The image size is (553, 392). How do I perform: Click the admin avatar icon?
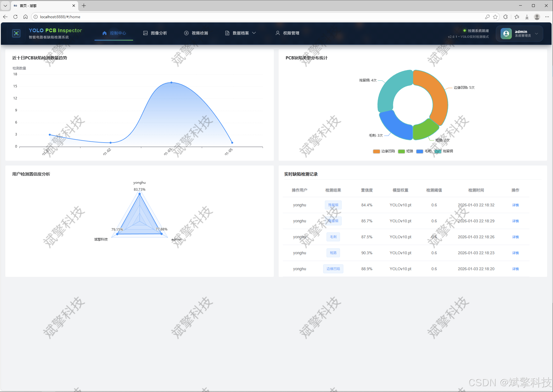click(506, 34)
